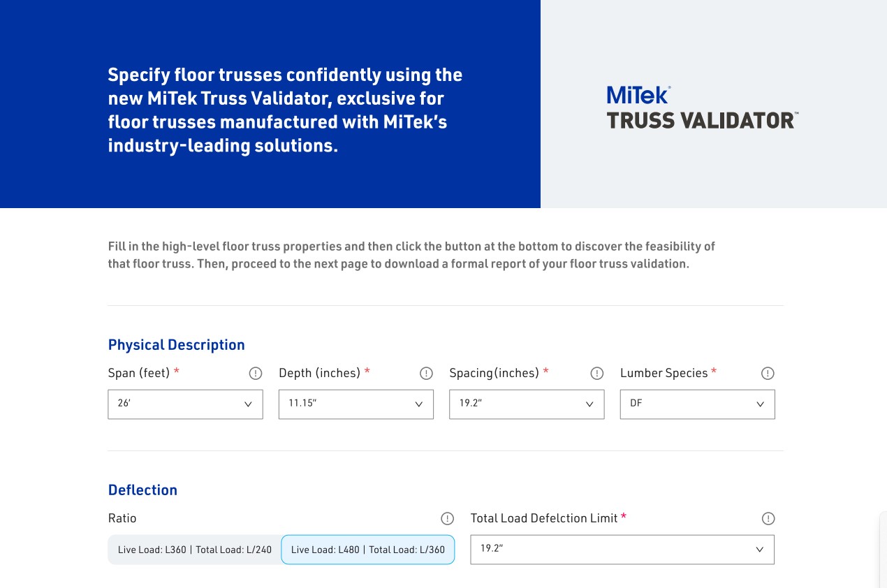Click the Spacing(inches) field label

pyautogui.click(x=499, y=373)
